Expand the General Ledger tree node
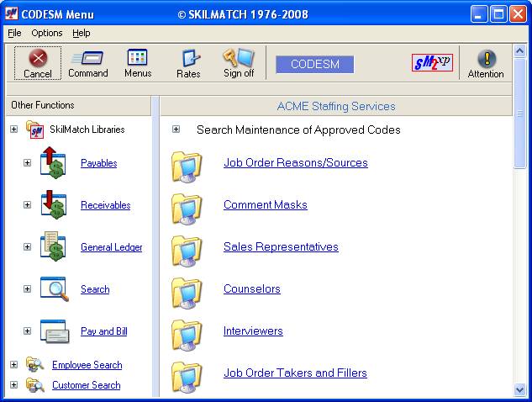The image size is (532, 402). [x=28, y=247]
